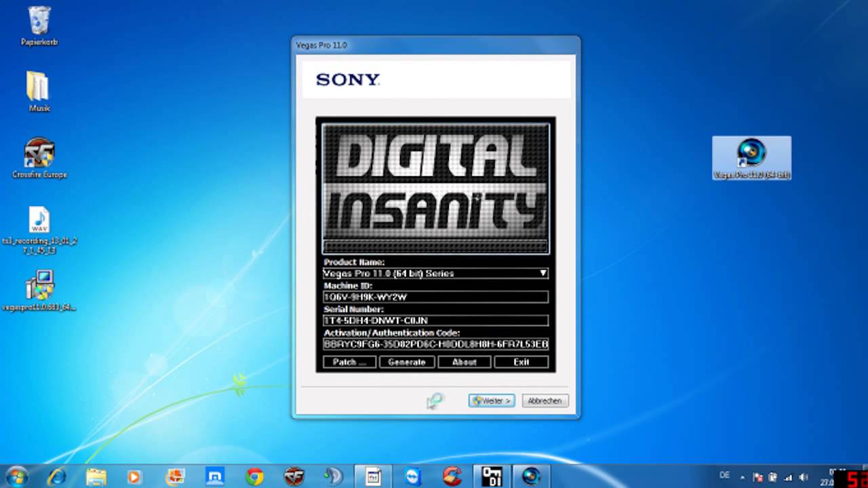Screen dimensions: 868x488
Task: Open the TeamViewer taskbar icon
Action: tap(412, 476)
